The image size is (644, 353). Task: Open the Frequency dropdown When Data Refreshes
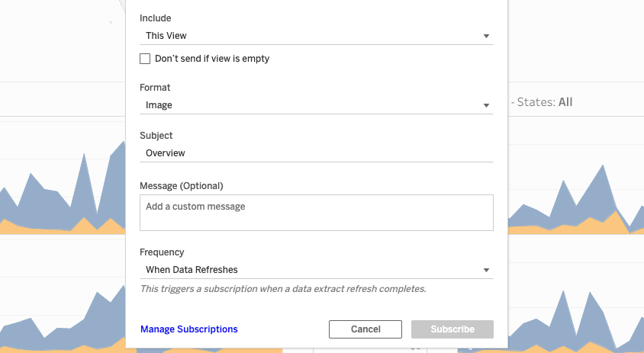click(316, 270)
